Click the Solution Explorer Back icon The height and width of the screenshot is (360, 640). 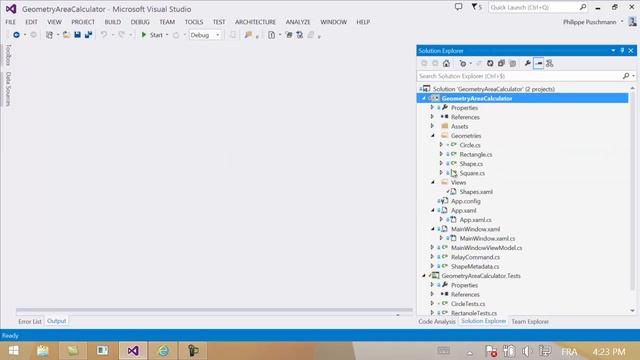[x=424, y=63]
